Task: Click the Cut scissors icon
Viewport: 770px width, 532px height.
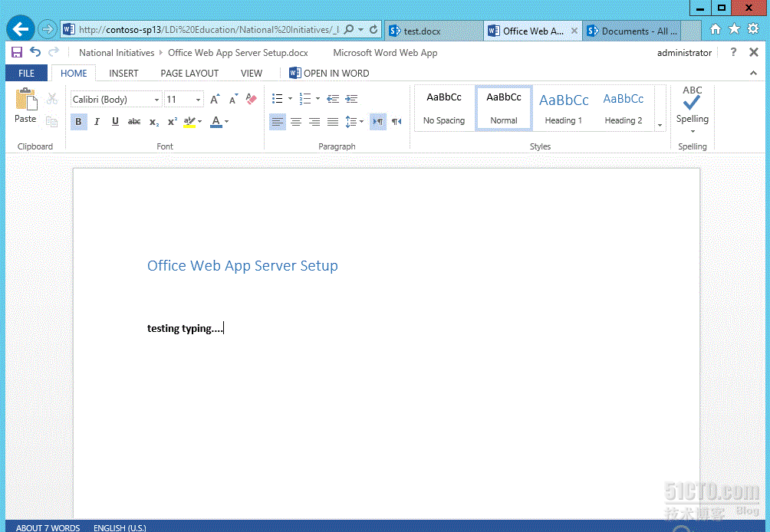Action: pyautogui.click(x=52, y=99)
